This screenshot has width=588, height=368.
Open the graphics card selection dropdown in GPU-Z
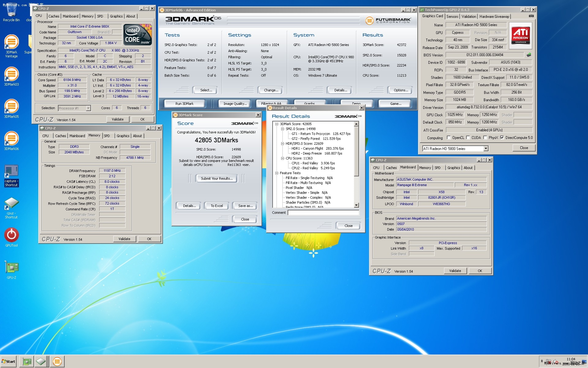[486, 149]
